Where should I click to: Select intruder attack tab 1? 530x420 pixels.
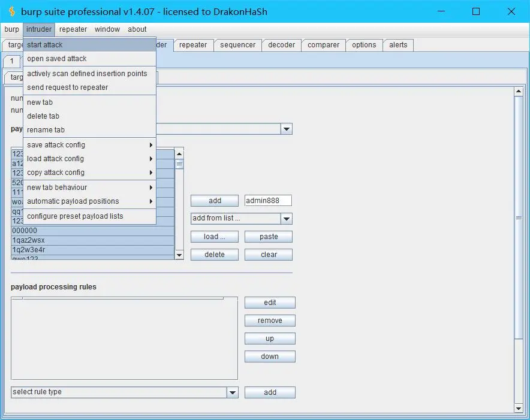pos(12,61)
